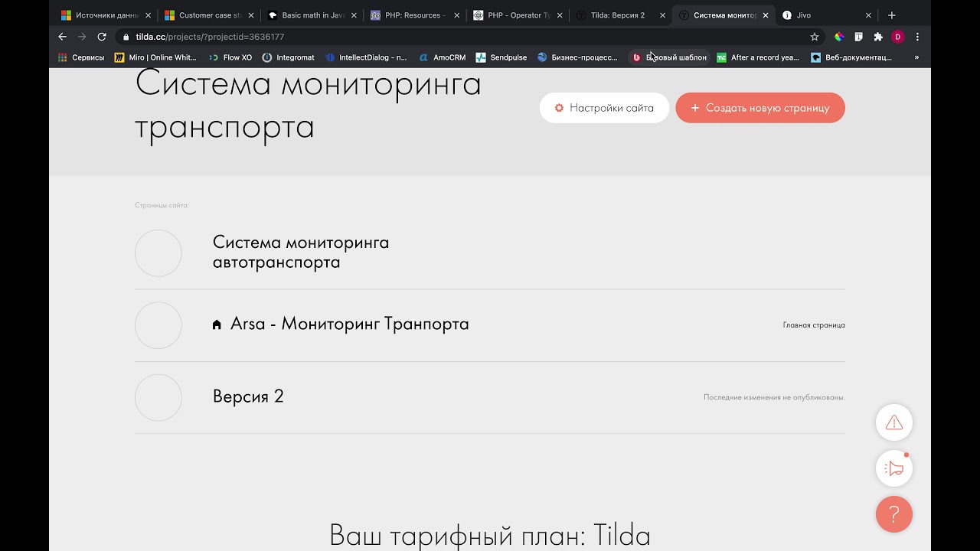Reload the page with the refresh icon
The width and height of the screenshot is (980, 551).
[x=102, y=37]
